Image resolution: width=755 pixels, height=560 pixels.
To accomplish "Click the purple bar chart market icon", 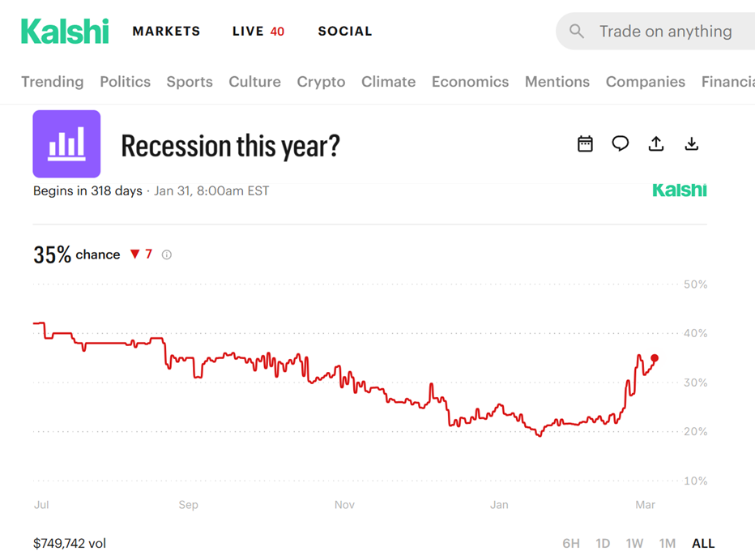I will pyautogui.click(x=66, y=144).
